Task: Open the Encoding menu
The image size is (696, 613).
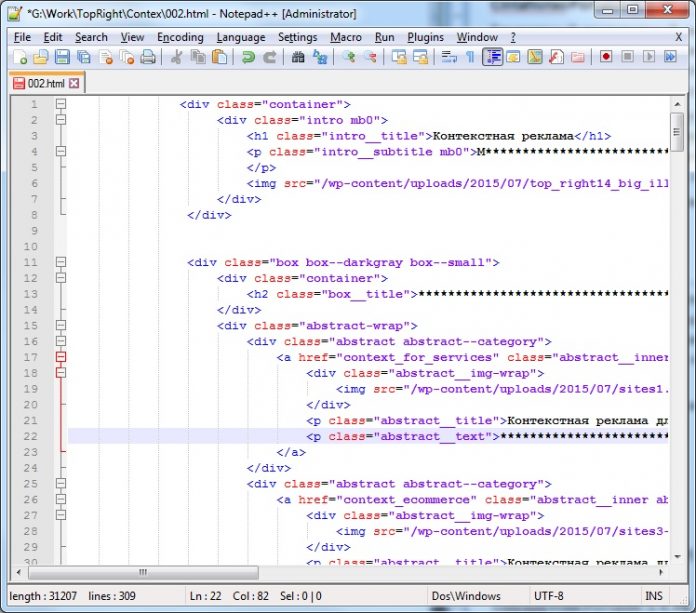Action: [180, 37]
